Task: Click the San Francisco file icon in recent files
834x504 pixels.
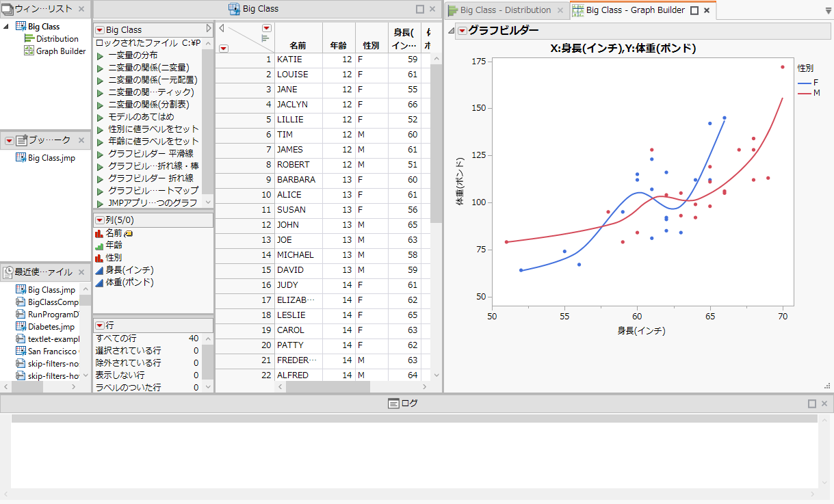Action: 21,352
